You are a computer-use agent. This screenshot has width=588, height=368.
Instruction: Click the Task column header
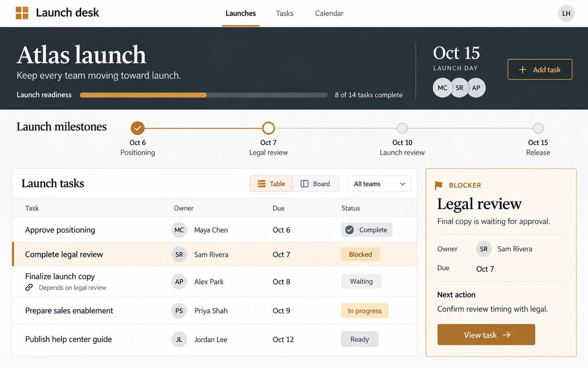(32, 208)
